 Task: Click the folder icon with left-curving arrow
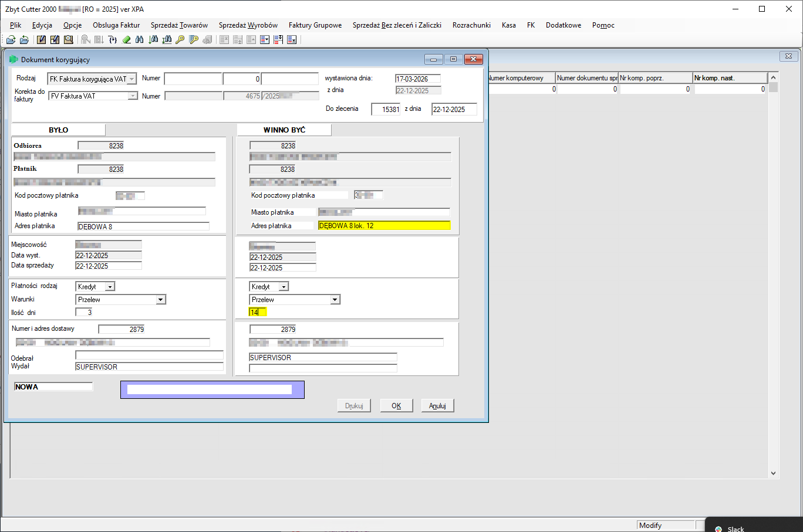coord(24,40)
